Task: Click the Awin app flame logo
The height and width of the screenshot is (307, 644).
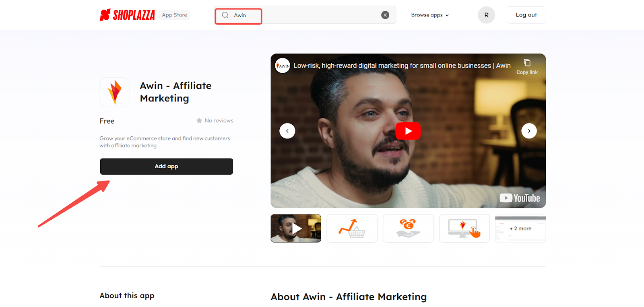Action: click(x=115, y=92)
